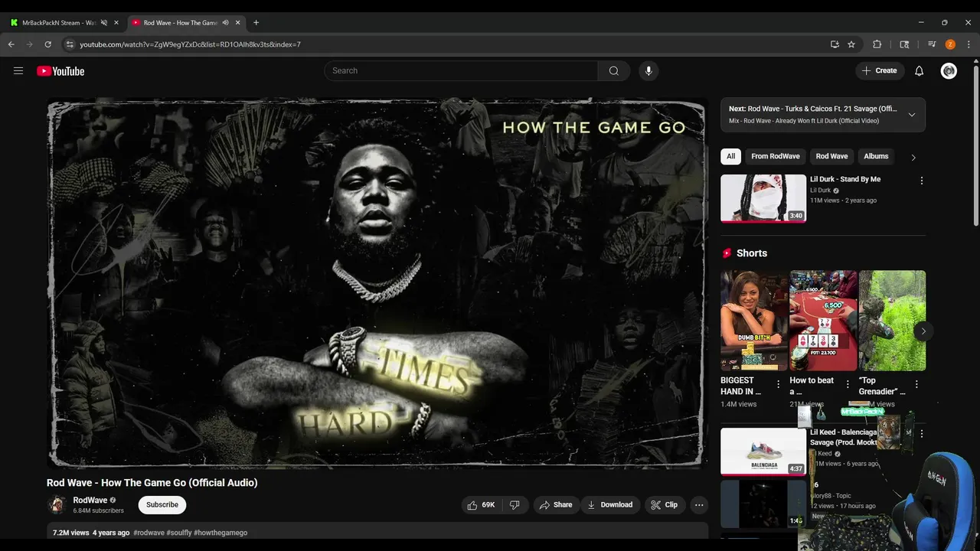This screenshot has width=980, height=551.
Task: Create a clip with the Clip button
Action: pos(664,504)
